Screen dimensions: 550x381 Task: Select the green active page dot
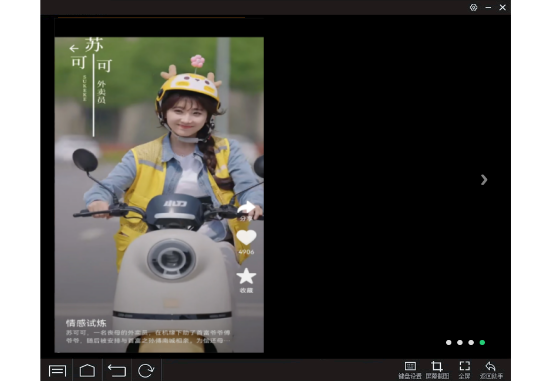(x=482, y=342)
